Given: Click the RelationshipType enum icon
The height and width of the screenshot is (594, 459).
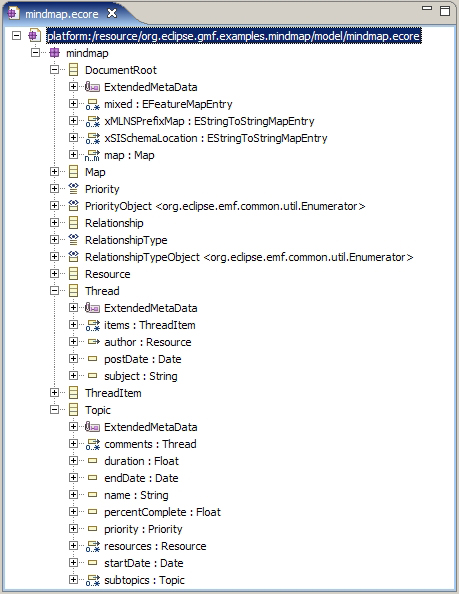Looking at the screenshot, I should [73, 240].
